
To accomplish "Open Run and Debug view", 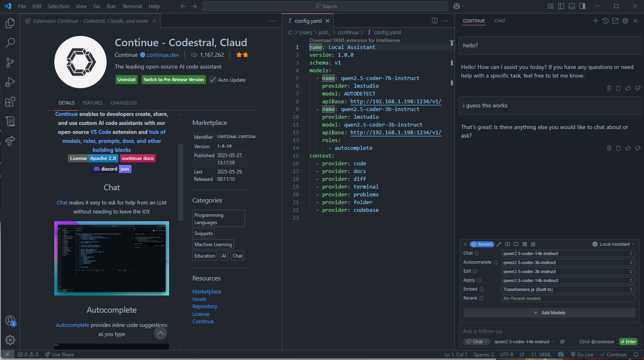I will click(x=10, y=82).
